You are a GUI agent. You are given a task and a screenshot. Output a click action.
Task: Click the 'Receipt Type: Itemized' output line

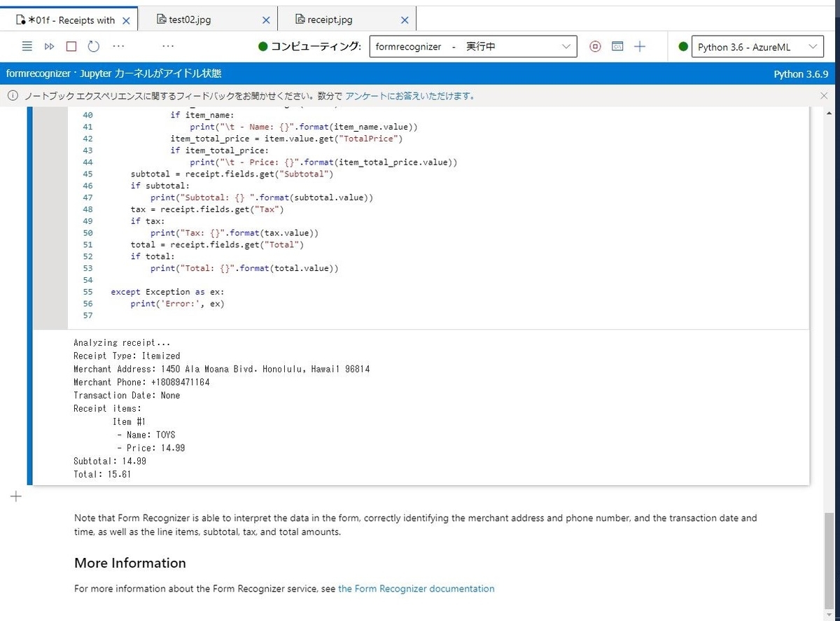coord(127,356)
